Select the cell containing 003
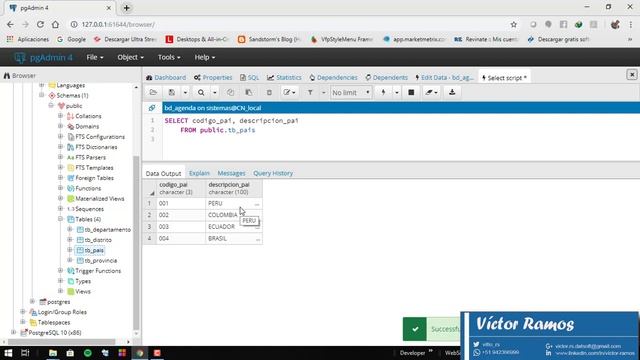Image resolution: width=640 pixels, height=360 pixels. (181, 227)
